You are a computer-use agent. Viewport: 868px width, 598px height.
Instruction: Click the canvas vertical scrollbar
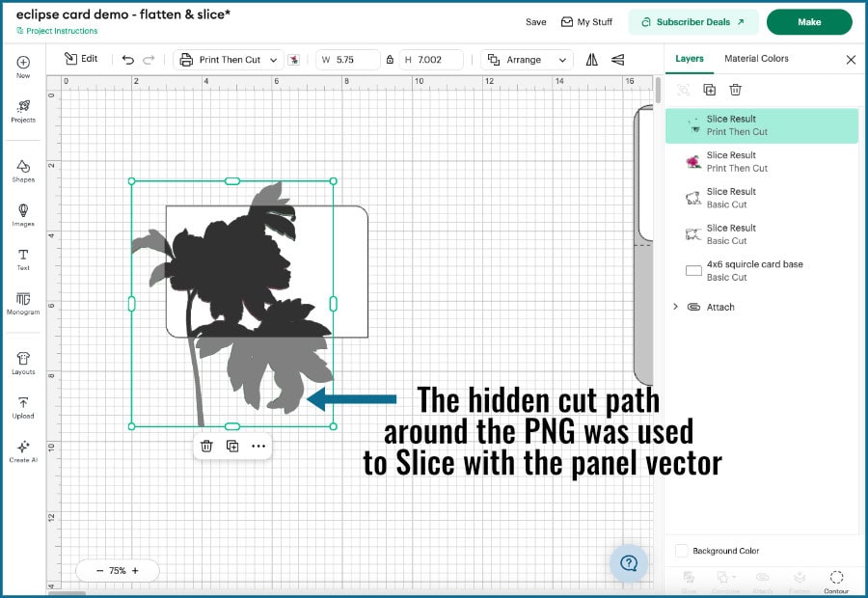[658, 91]
